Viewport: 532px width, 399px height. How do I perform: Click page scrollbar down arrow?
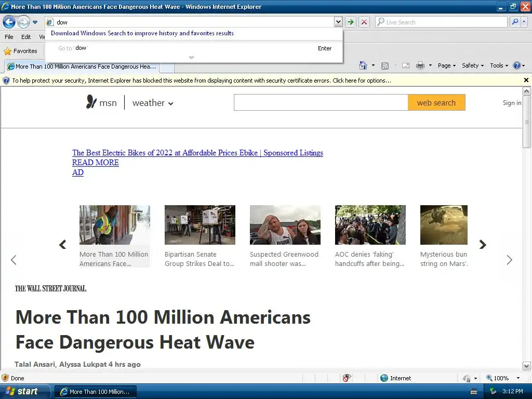pyautogui.click(x=526, y=366)
